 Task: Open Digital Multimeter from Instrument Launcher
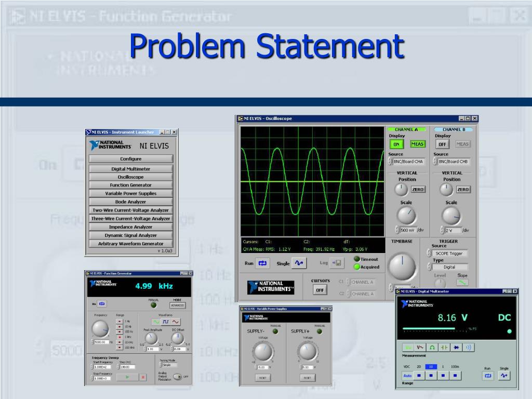pyautogui.click(x=130, y=169)
